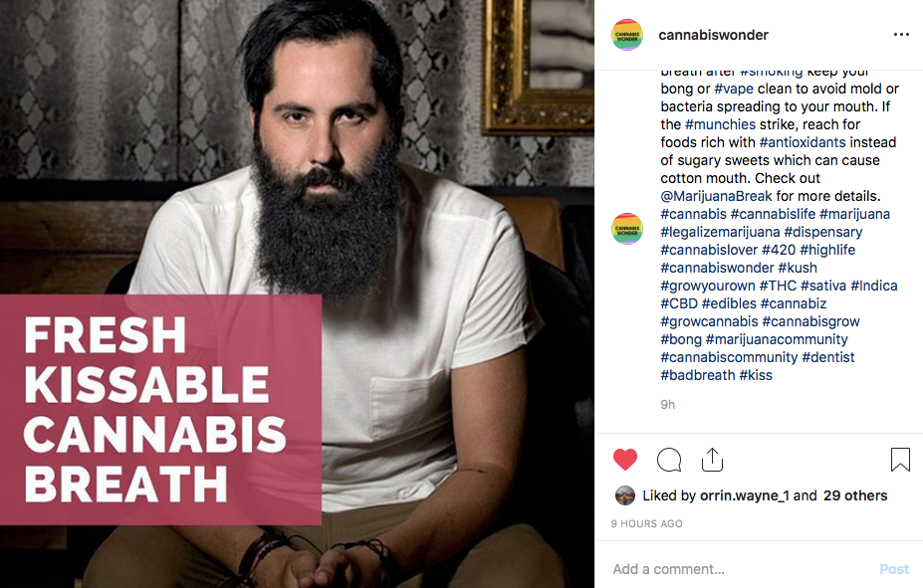Screen dimensions: 923x588
Task: Open cannabiswonder profile picture in header
Action: [x=627, y=35]
